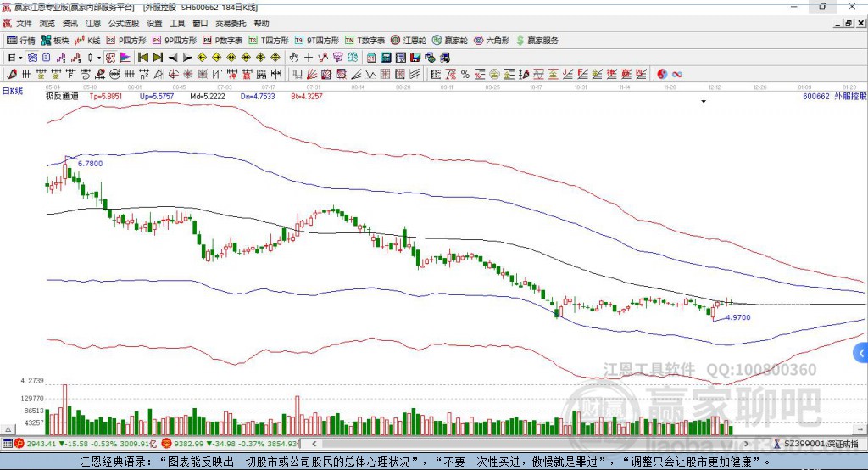The height and width of the screenshot is (470, 868).
Task: Jump to first bar with green skip-back icon
Action: pos(142,58)
